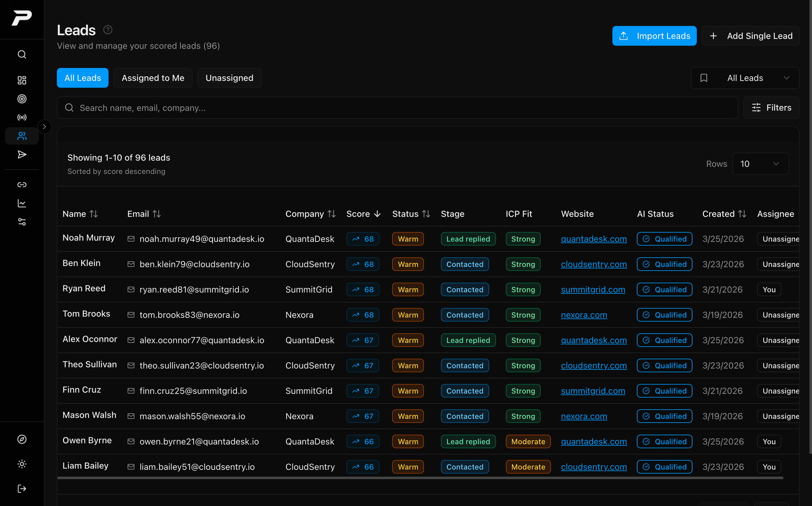Click the score badge 68 for Ben Klein
This screenshot has width=812, height=506.
363,264
